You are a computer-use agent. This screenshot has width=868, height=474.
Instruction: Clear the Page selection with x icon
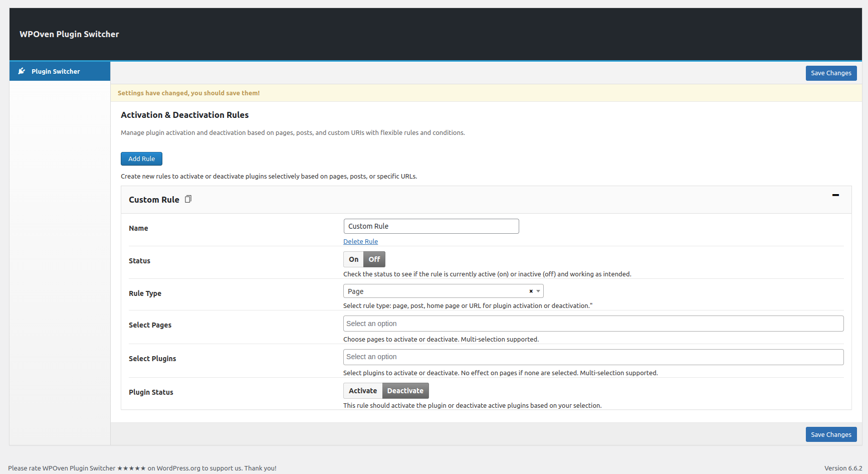pos(531,291)
